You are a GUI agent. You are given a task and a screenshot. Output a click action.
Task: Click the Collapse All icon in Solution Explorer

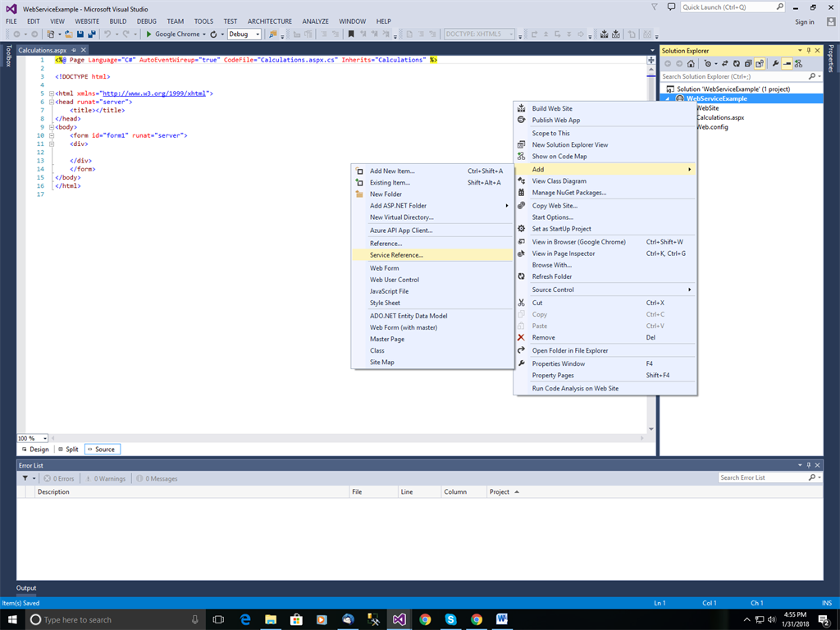747,63
